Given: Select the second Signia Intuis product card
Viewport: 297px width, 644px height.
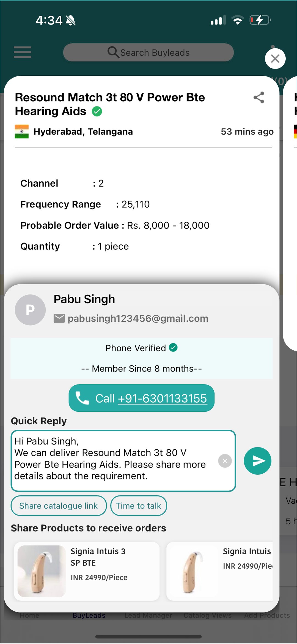Looking at the screenshot, I should (219, 571).
